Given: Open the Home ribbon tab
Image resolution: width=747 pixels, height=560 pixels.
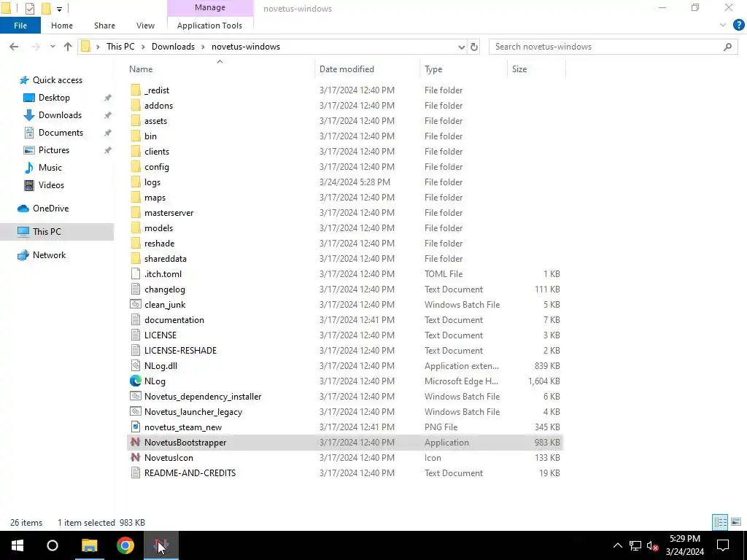Looking at the screenshot, I should coord(62,26).
